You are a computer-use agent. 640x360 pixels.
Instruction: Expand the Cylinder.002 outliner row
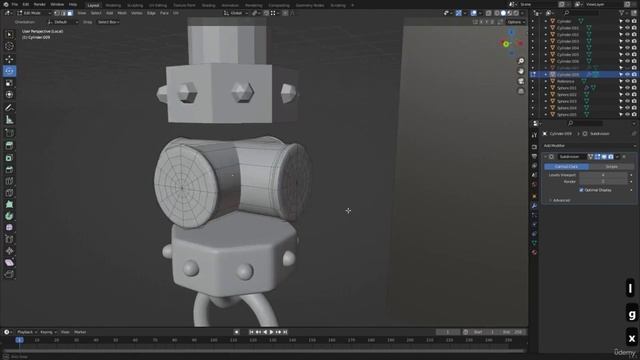pos(546,35)
